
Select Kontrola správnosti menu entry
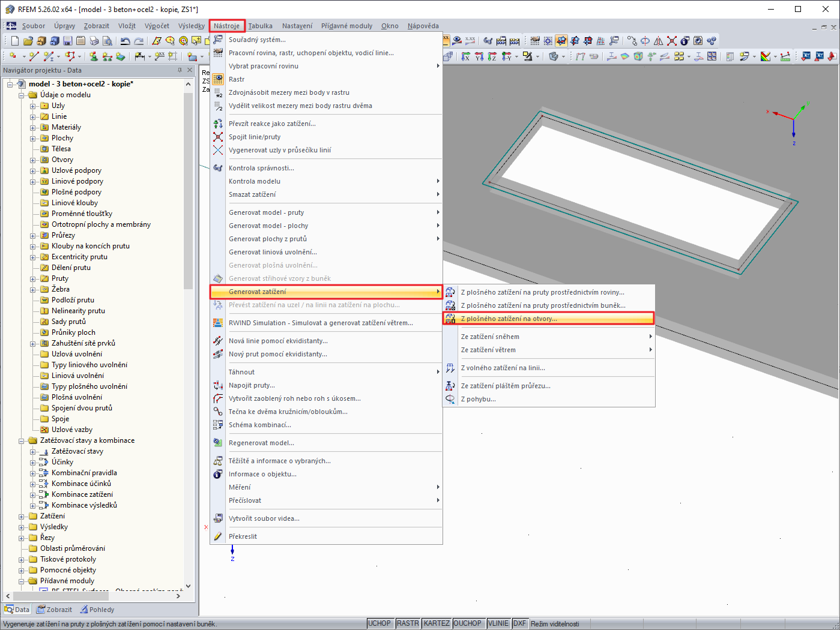(326, 168)
